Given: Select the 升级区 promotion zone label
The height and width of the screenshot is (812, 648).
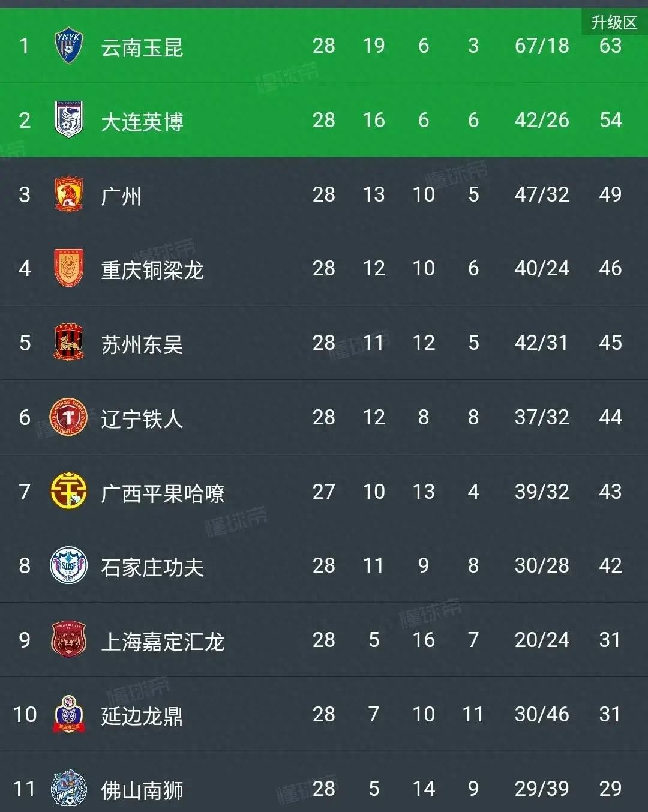Looking at the screenshot, I should click(x=614, y=23).
